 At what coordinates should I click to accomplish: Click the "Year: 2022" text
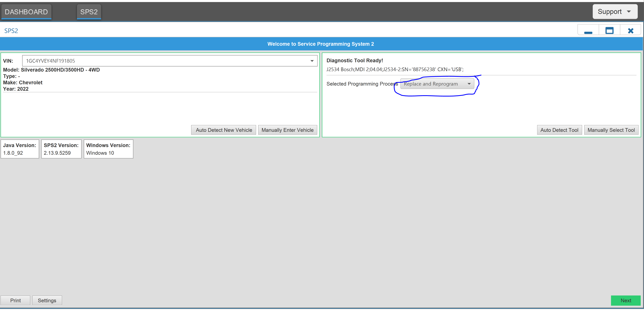coord(16,89)
